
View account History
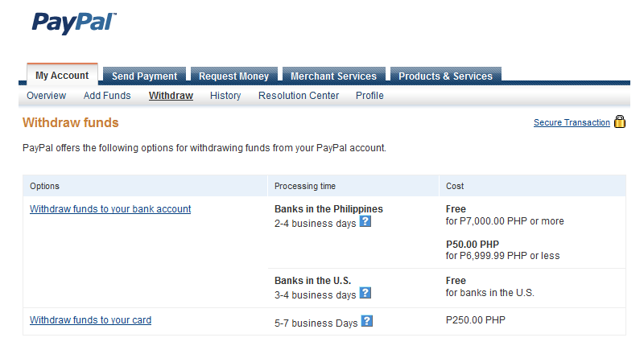[x=225, y=96]
